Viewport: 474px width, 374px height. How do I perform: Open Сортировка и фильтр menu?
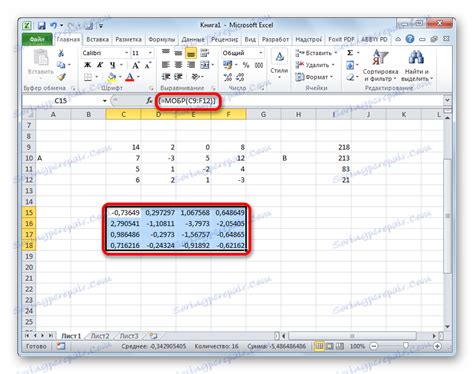380,66
